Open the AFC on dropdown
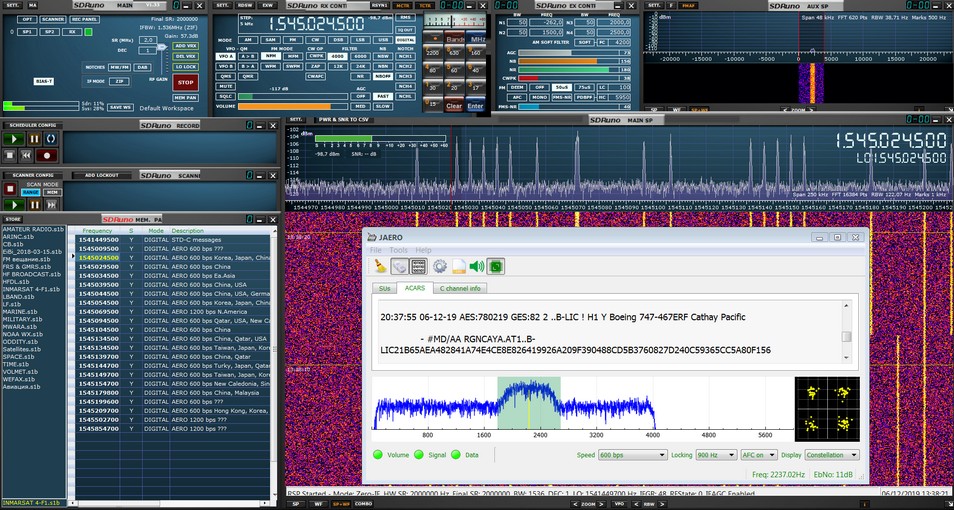This screenshot has width=954, height=510. (759, 455)
